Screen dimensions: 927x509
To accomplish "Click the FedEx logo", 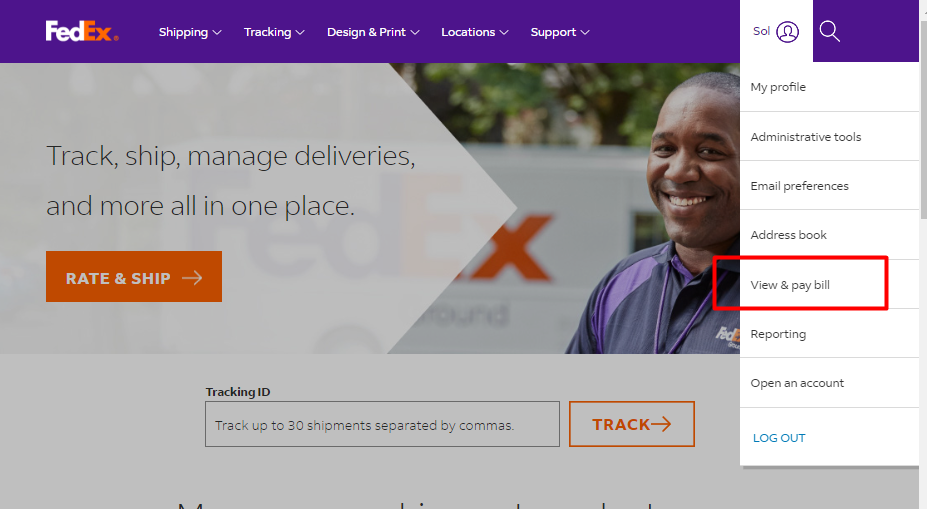I will click(82, 31).
